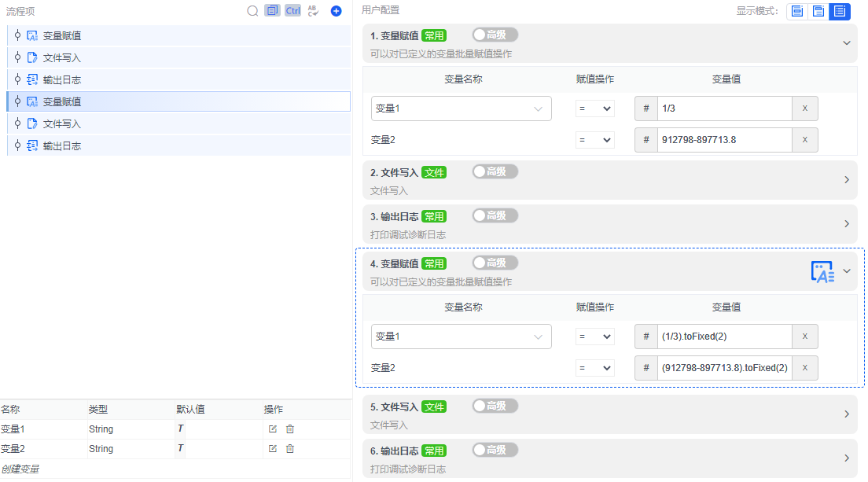Image resolution: width=868 pixels, height=482 pixels.
Task: Click the search icon in 流程项 panel
Action: tap(252, 11)
